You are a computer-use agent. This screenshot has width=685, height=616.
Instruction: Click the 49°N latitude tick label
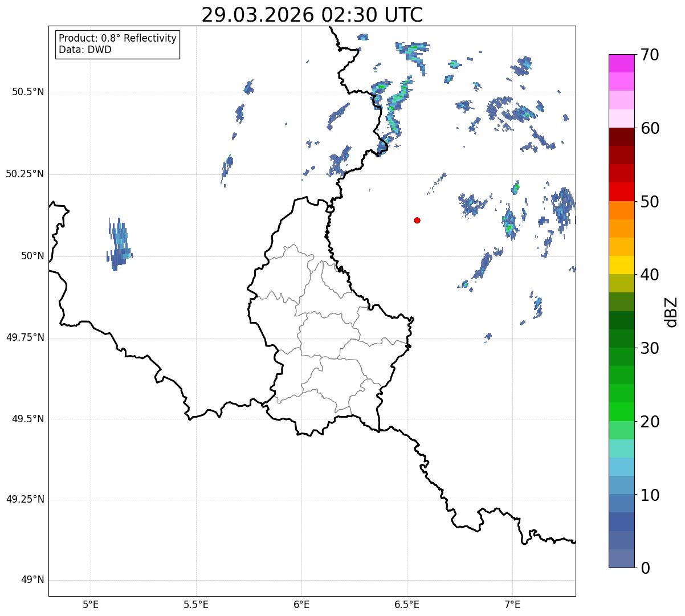pos(32,580)
